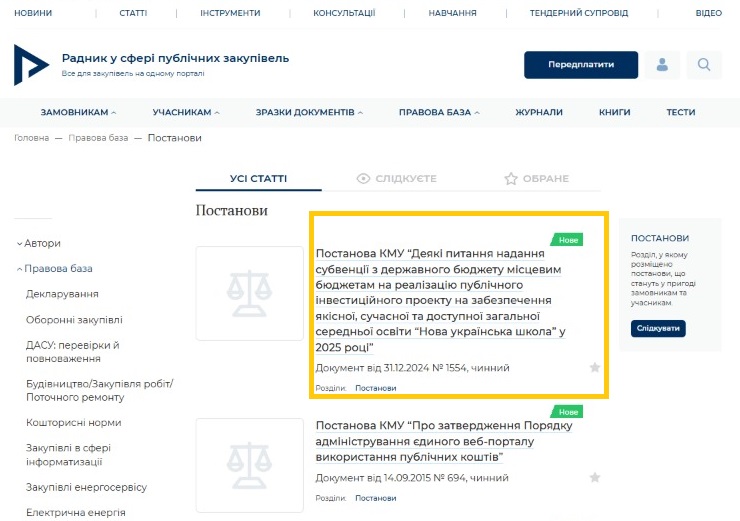The height and width of the screenshot is (521, 740).
Task: Open the Зразки документів dropdown
Action: click(x=309, y=112)
